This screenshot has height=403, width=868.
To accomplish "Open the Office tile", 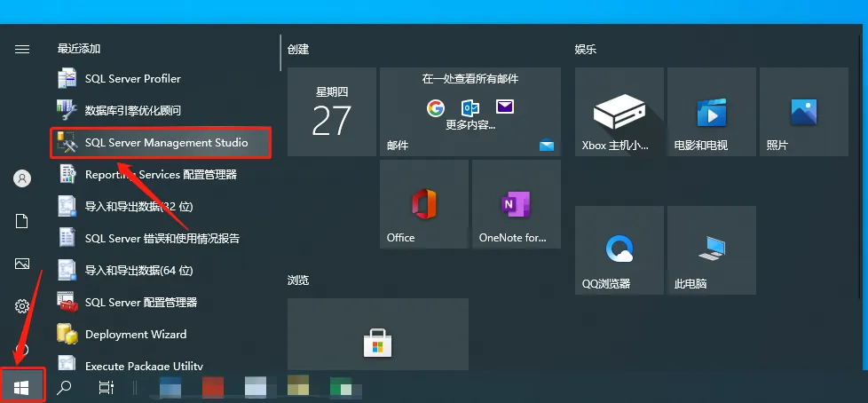I will click(x=424, y=204).
